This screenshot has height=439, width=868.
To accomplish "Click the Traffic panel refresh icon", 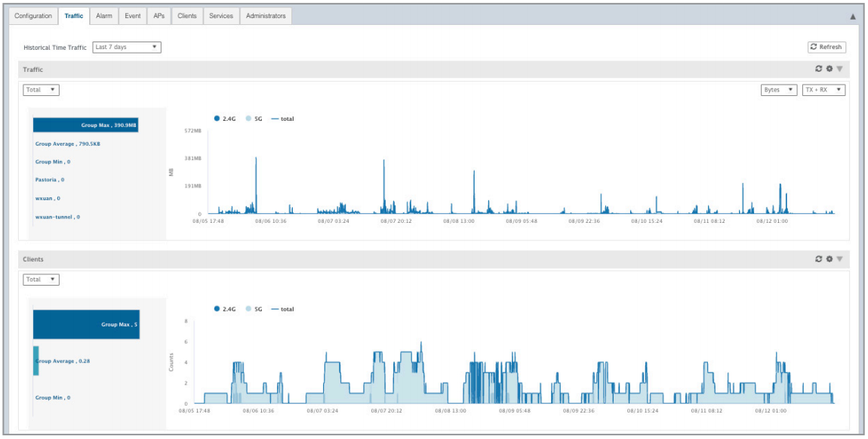I will coord(818,70).
